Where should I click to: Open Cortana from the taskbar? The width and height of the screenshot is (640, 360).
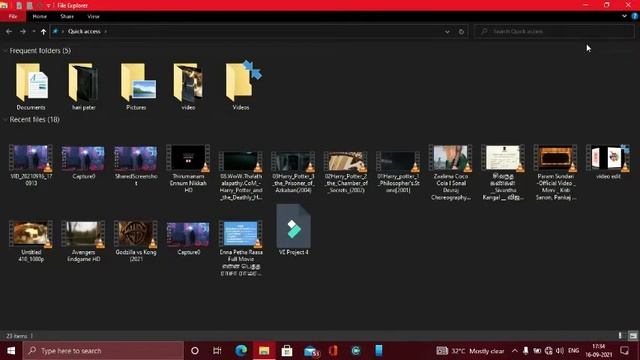195,351
